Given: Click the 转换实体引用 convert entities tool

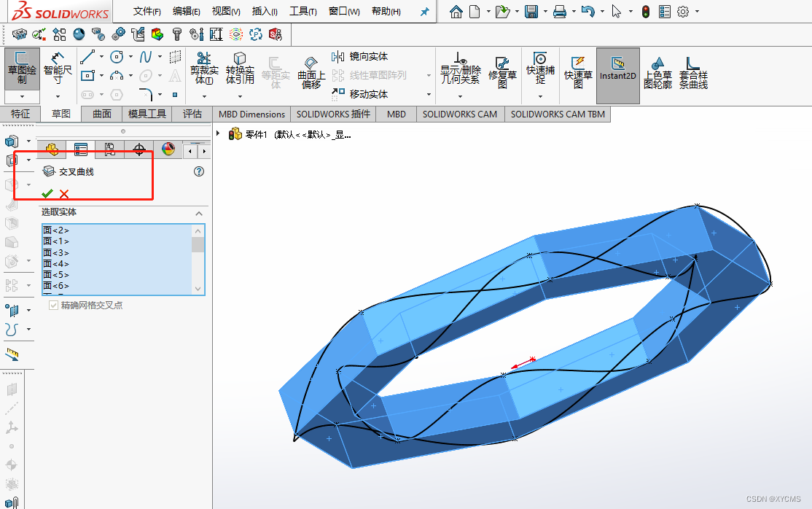Looking at the screenshot, I should 240,69.
